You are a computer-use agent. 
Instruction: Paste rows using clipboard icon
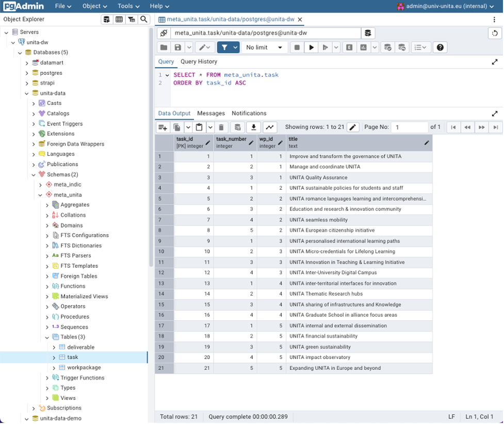(199, 127)
